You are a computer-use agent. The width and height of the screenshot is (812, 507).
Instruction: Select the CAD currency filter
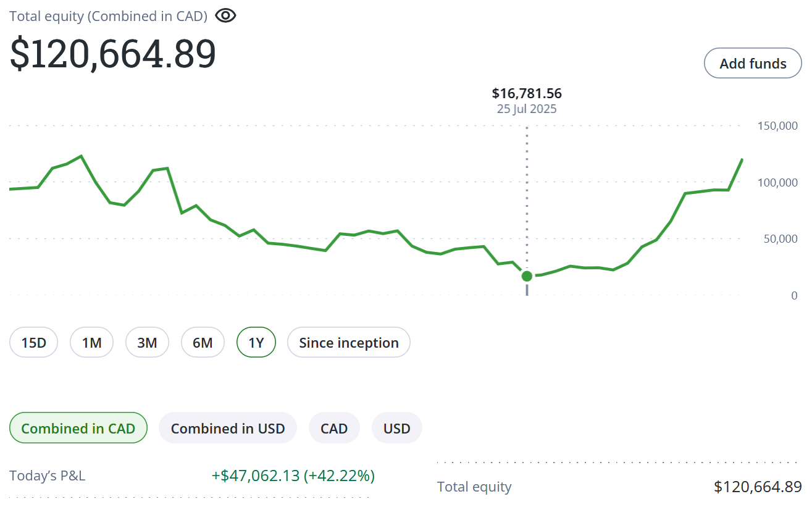coord(334,428)
